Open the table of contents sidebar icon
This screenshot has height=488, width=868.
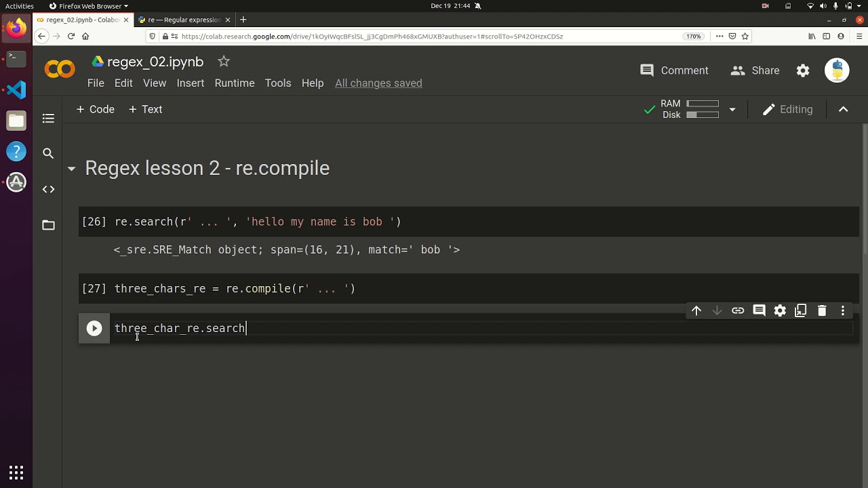pyautogui.click(x=48, y=119)
